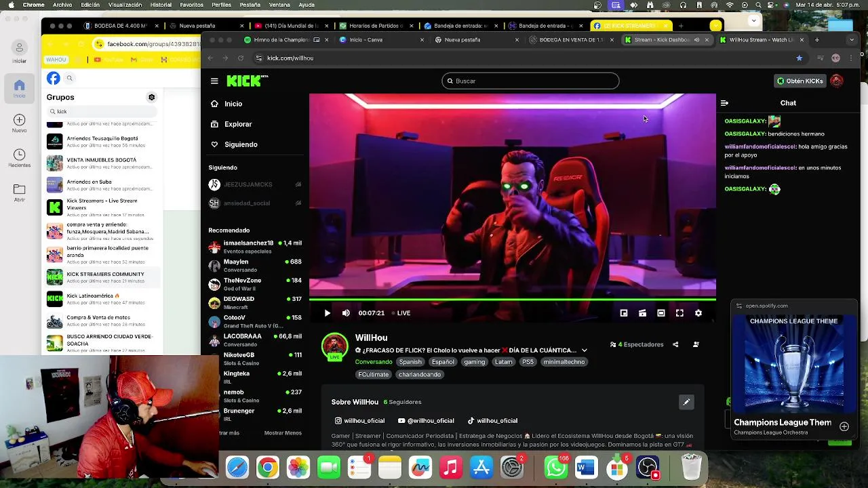Open Perfiles menu in menu bar
The image size is (868, 488).
pos(221,5)
